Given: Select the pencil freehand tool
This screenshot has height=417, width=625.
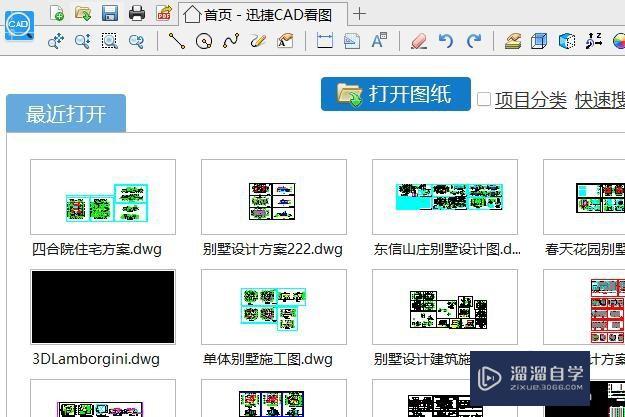Looking at the screenshot, I should pyautogui.click(x=258, y=41).
